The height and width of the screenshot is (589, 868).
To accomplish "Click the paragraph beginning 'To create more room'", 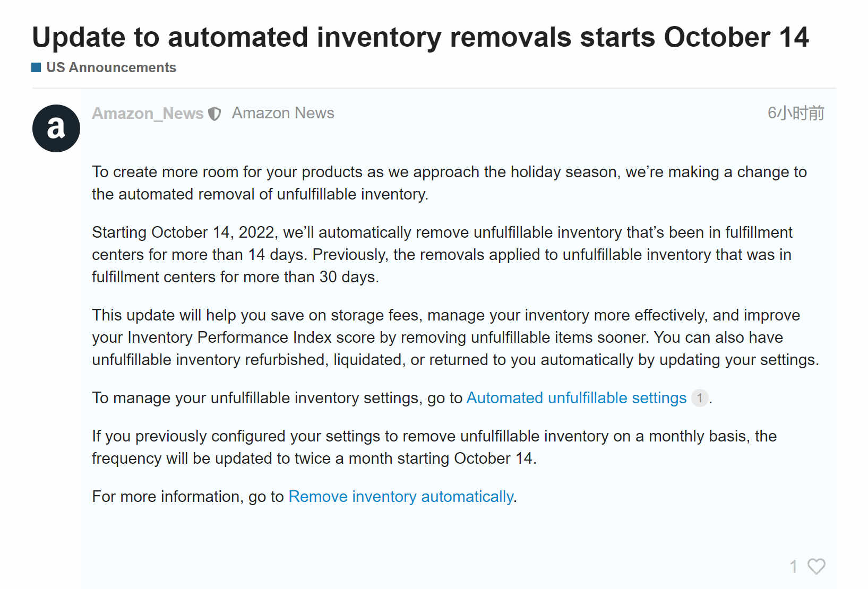I will (x=449, y=183).
